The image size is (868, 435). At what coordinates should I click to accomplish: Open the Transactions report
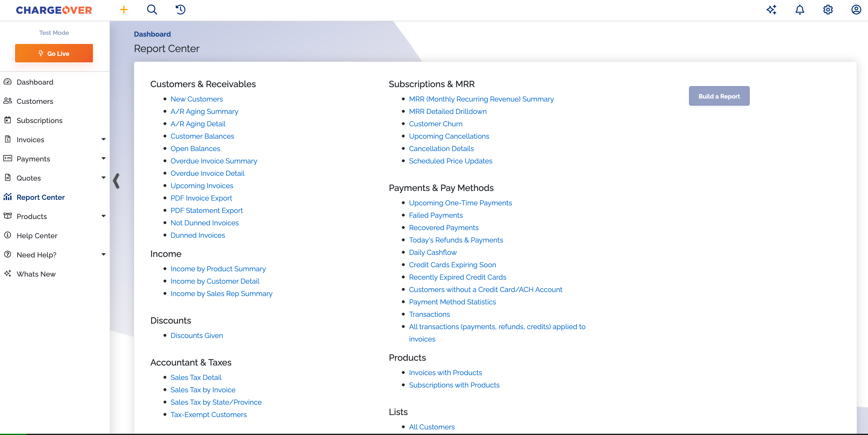pyautogui.click(x=430, y=314)
